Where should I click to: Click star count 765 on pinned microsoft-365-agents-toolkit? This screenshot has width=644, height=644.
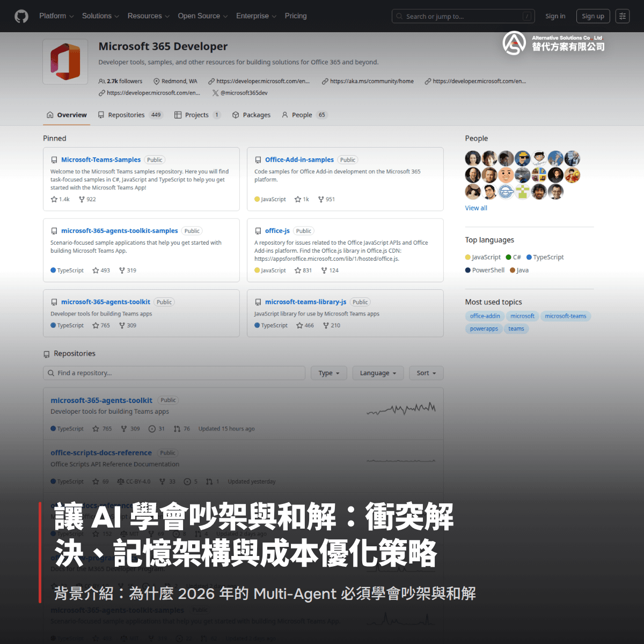(101, 325)
